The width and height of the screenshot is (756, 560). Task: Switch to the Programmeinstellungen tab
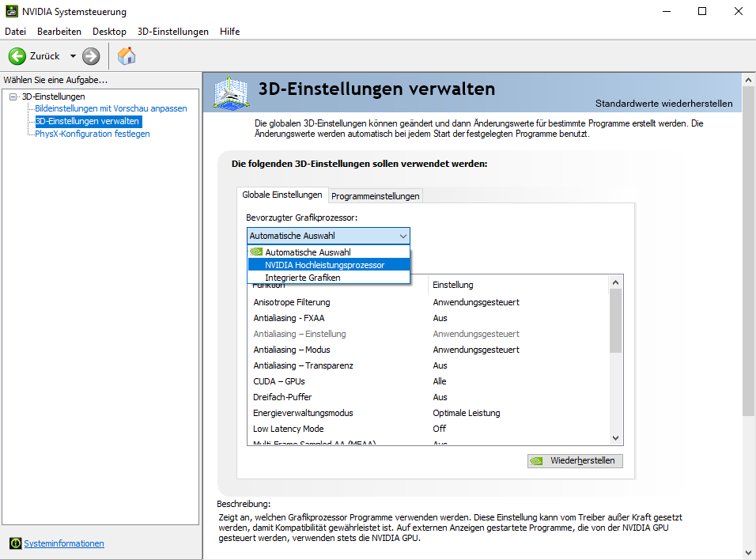tap(375, 196)
